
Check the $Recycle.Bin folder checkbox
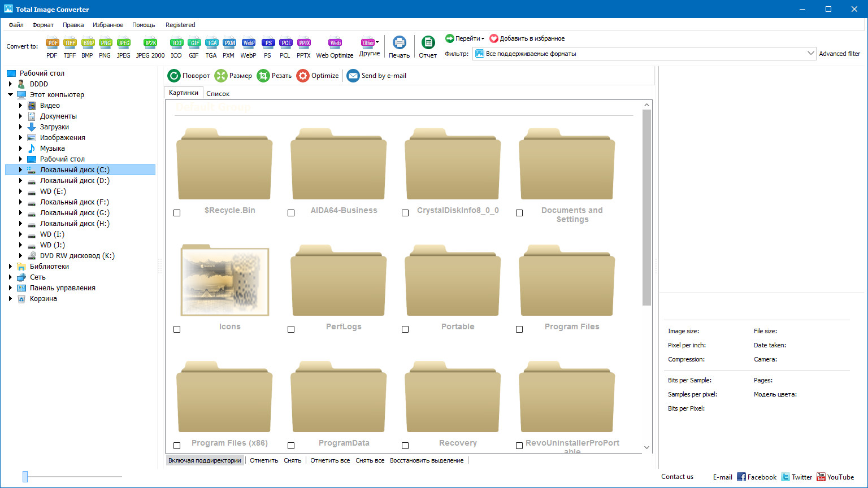177,213
